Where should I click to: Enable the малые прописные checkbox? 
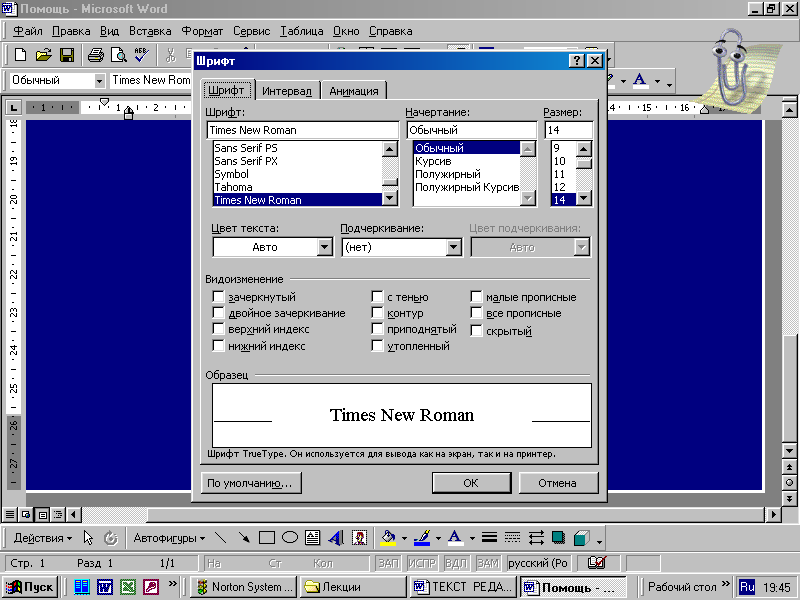click(x=476, y=296)
